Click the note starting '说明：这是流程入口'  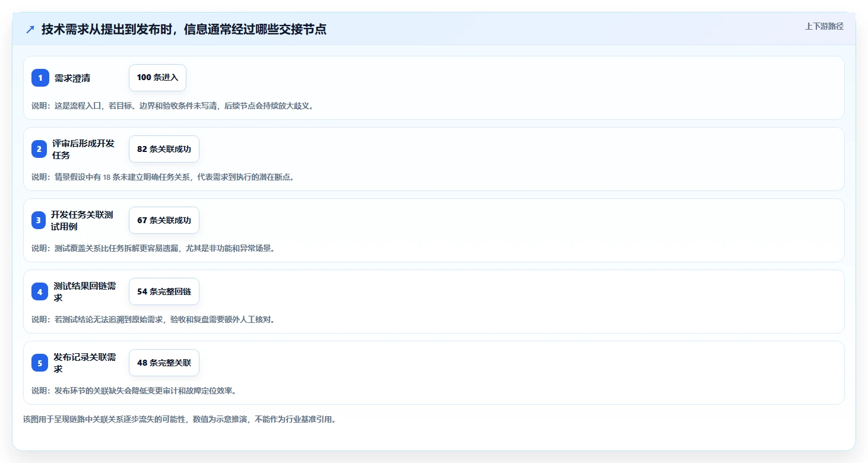pyautogui.click(x=172, y=106)
